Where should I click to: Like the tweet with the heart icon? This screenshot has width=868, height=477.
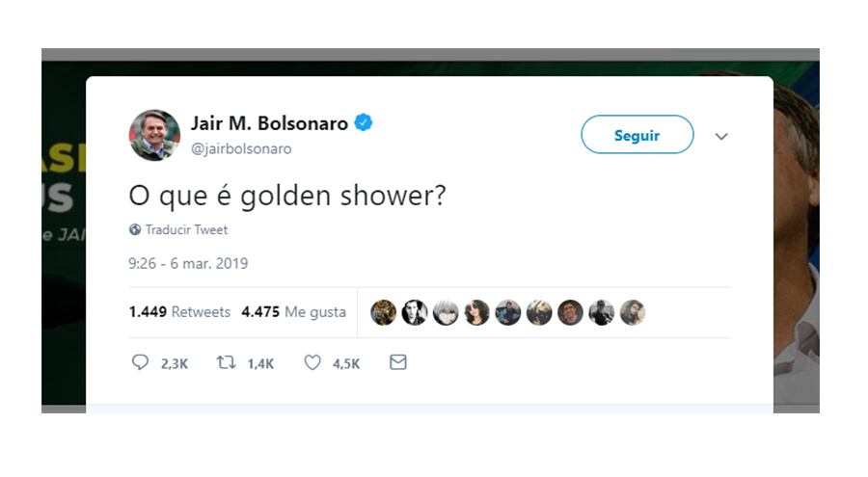point(312,363)
